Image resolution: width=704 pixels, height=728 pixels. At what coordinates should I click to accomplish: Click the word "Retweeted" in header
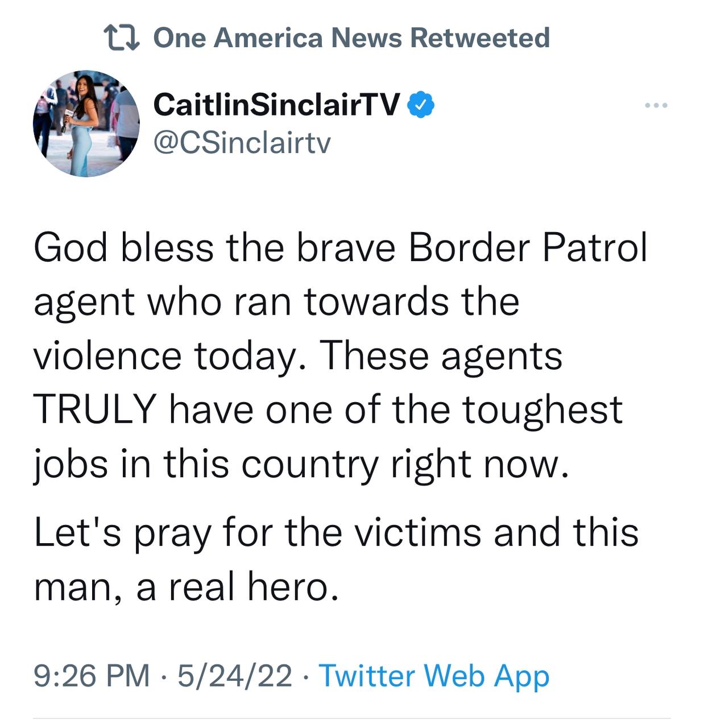(x=479, y=38)
